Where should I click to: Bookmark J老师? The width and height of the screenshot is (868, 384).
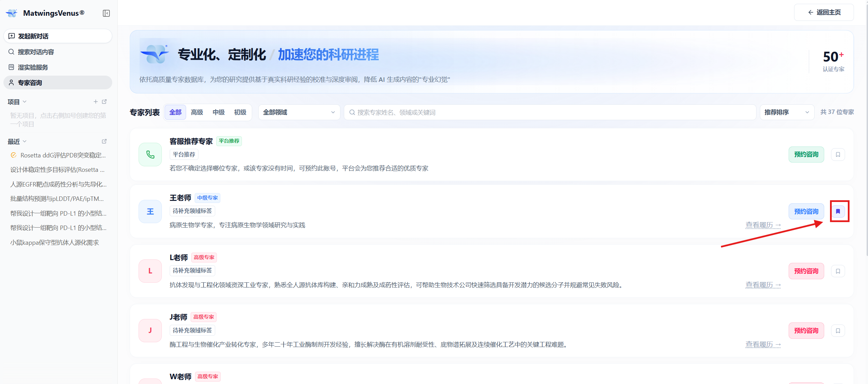point(838,331)
